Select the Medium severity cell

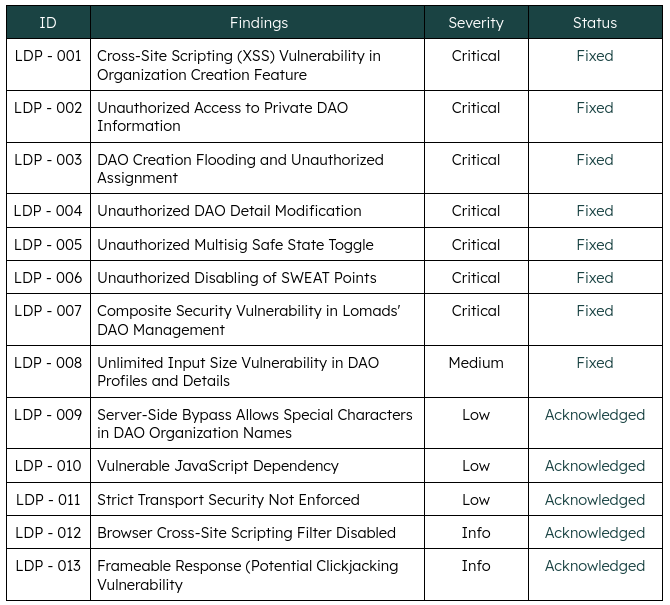point(476,363)
